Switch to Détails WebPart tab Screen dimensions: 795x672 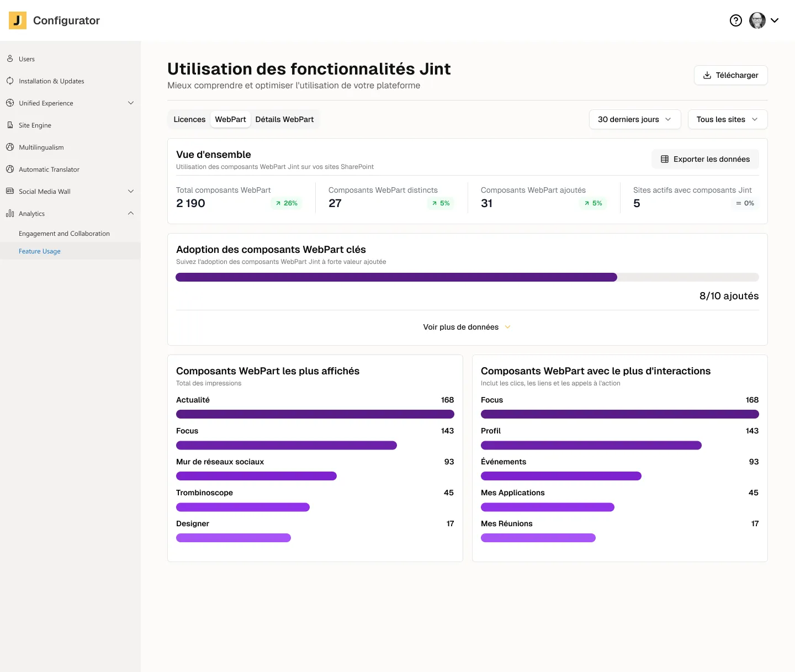(284, 119)
